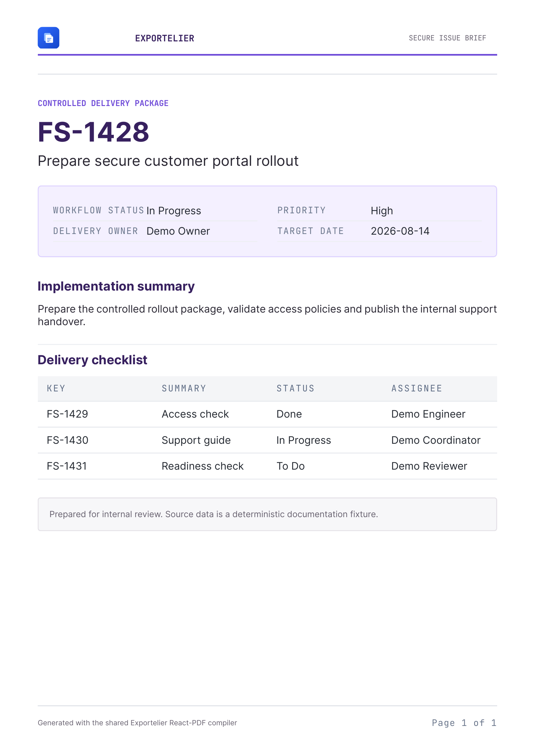The width and height of the screenshot is (535, 756).
Task: Click the ASSIGNEE column header
Action: (416, 389)
